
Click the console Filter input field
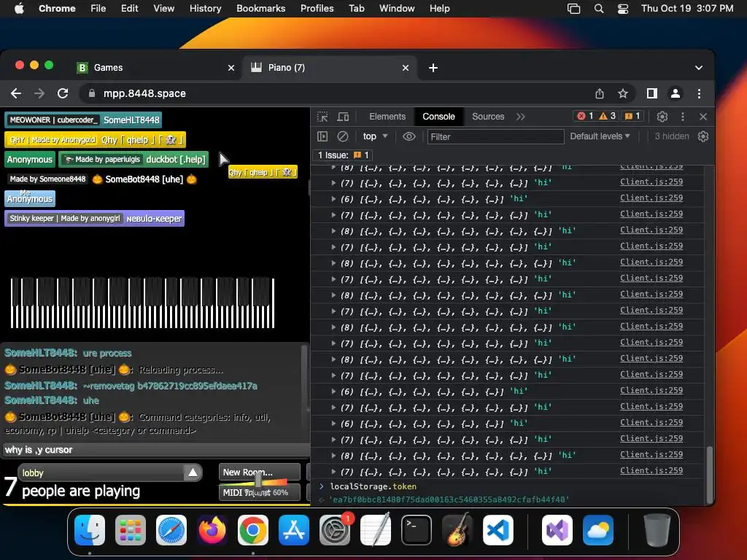[495, 137]
